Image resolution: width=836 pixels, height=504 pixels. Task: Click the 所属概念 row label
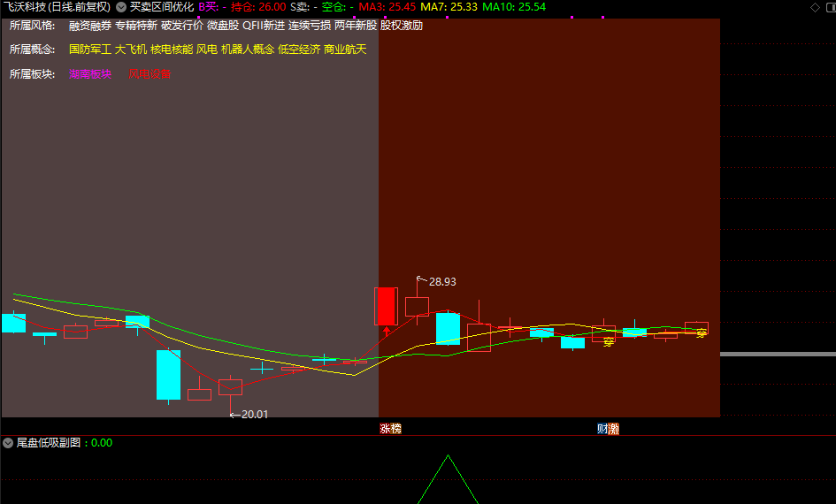[33, 50]
